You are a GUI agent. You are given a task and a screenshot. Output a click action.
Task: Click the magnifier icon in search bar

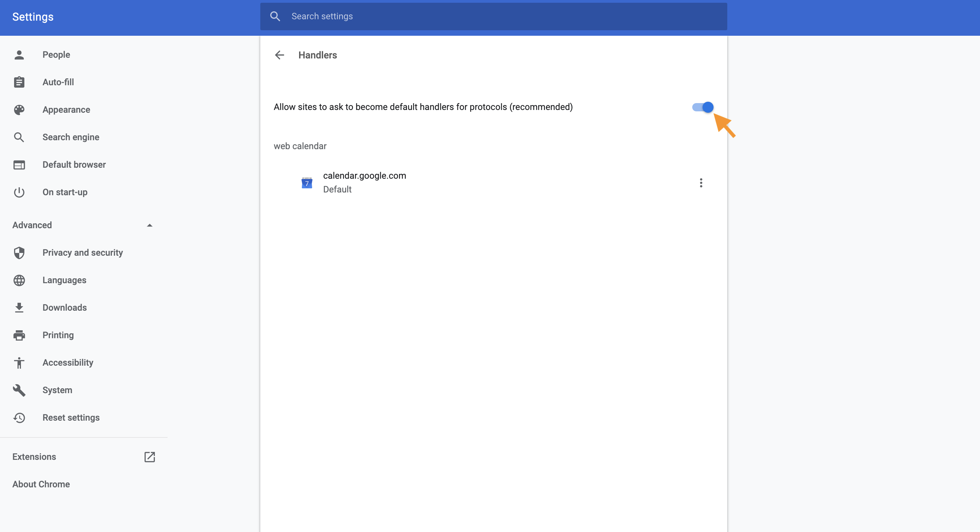(x=275, y=16)
